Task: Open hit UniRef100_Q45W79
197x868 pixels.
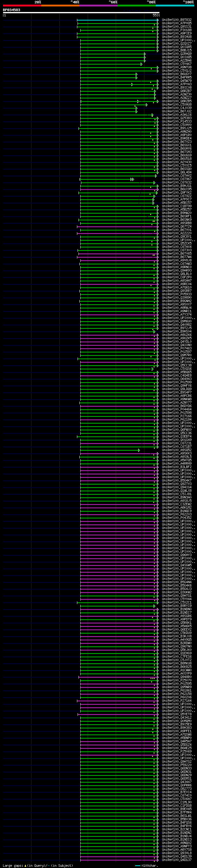Action: pos(176,81)
